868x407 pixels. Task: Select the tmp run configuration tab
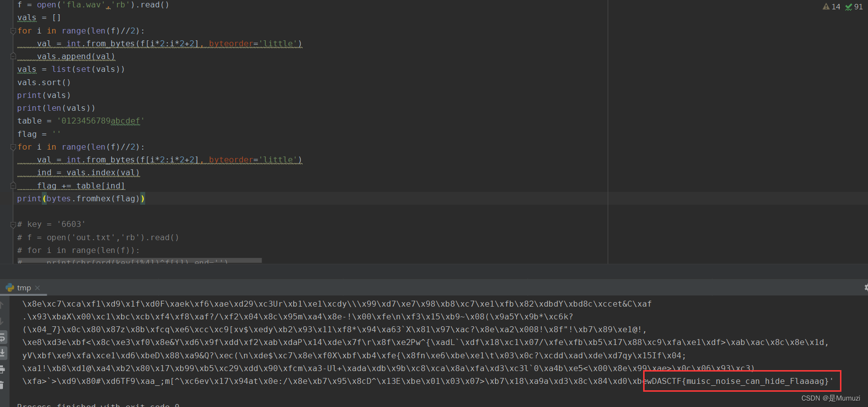coord(24,288)
